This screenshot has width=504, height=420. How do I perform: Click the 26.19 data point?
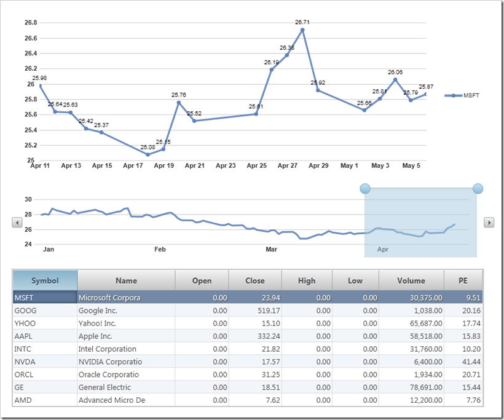272,69
